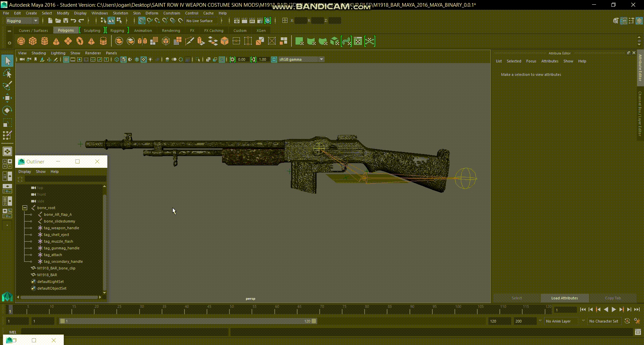Toggle textured display in viewport
Viewport: 644px width, 345px height.
(x=144, y=59)
